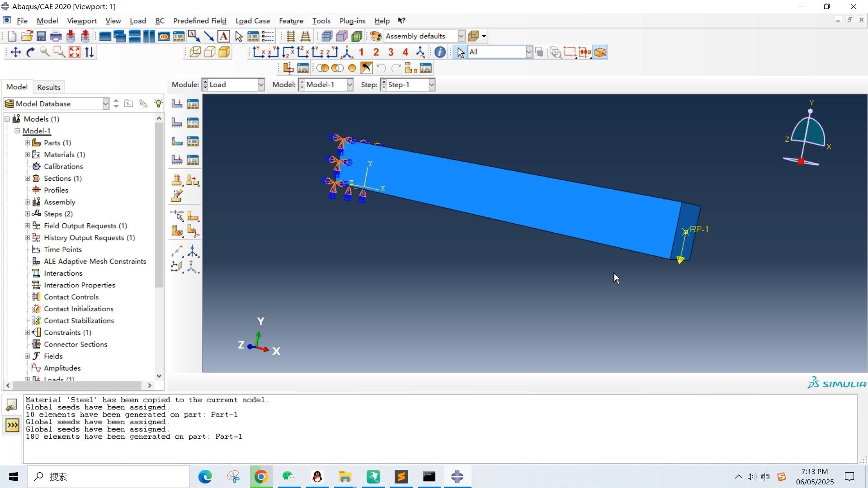
Task: Open the Predefined Field menu
Action: [200, 21]
